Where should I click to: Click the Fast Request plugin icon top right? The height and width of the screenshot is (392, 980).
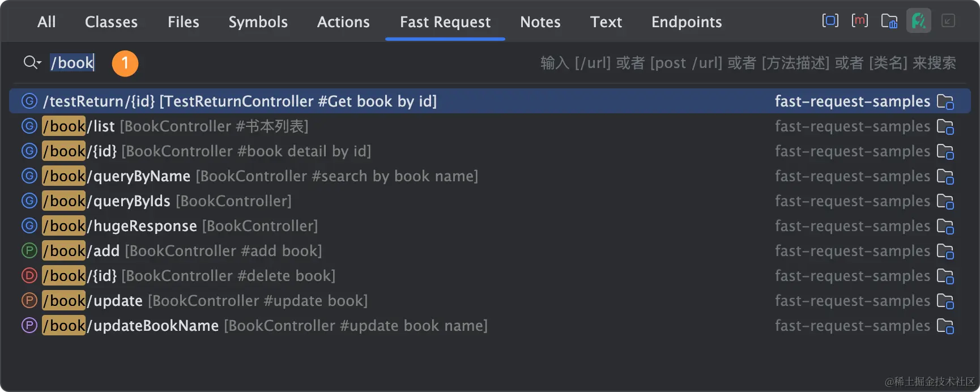point(918,20)
